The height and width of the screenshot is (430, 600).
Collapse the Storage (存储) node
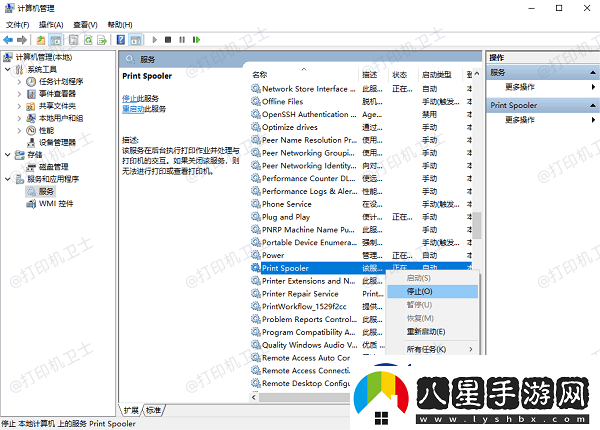[x=8, y=155]
